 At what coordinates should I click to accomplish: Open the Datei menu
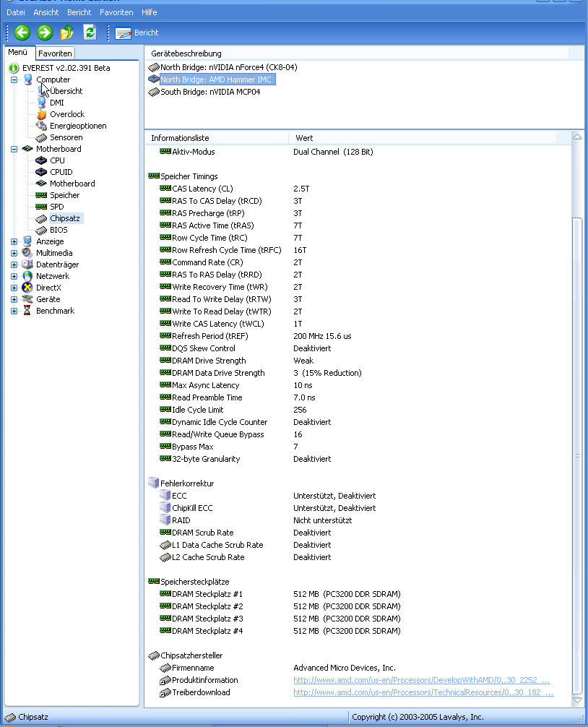16,12
